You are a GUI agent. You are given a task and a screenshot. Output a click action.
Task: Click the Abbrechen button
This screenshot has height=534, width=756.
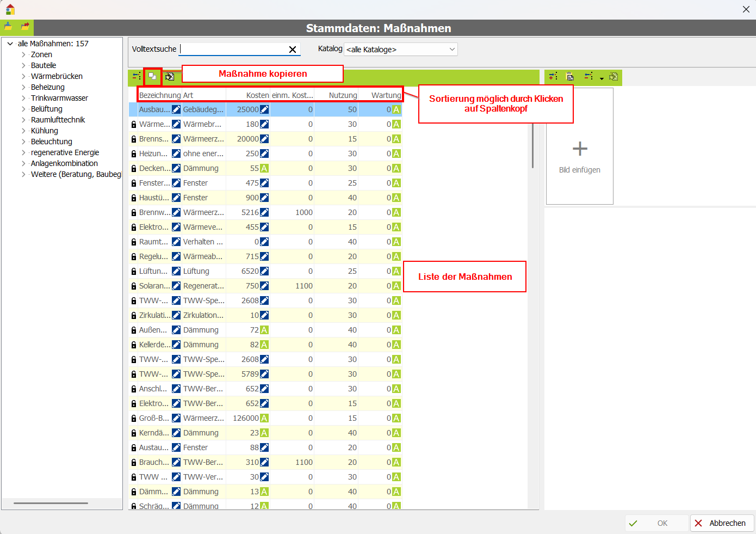click(722, 523)
